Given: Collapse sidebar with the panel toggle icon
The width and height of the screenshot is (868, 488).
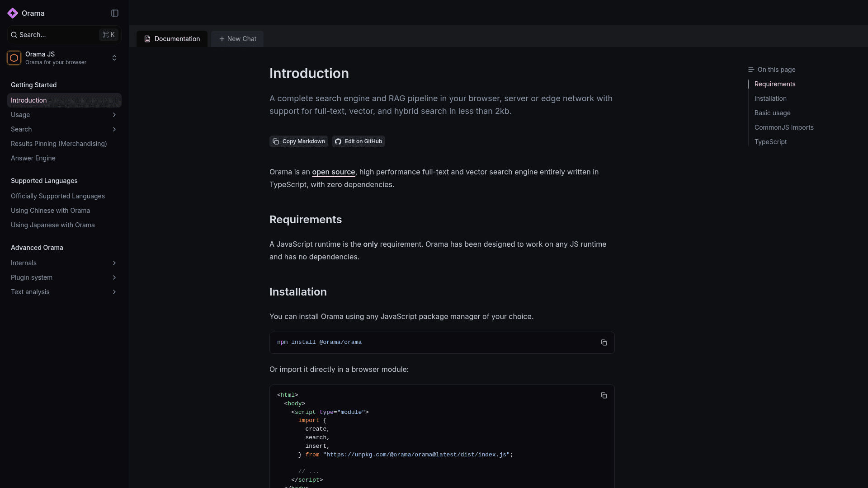Looking at the screenshot, I should click(115, 13).
